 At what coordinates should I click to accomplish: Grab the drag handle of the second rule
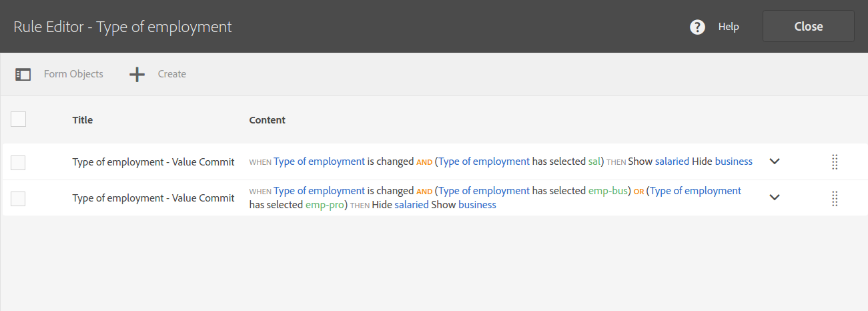coord(834,198)
